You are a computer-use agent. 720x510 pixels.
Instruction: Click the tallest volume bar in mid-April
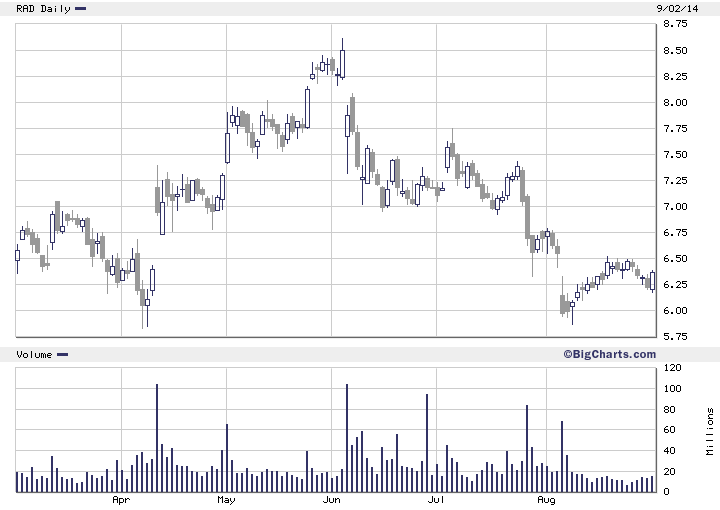pos(157,438)
